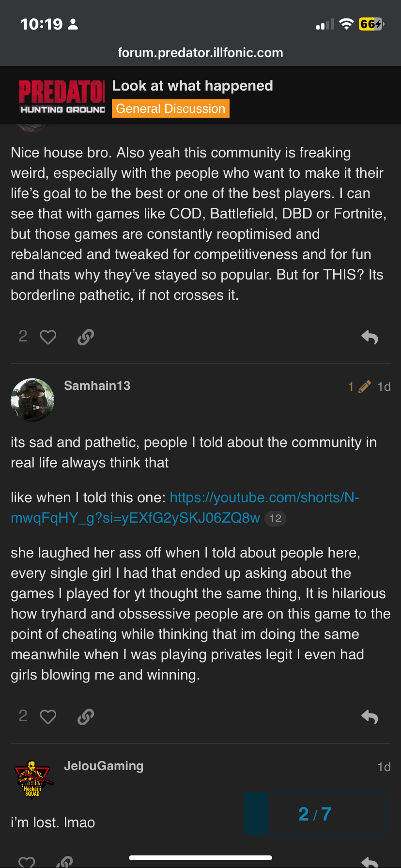The image size is (401, 868).
Task: Open the JelouGaming username link
Action: click(x=104, y=766)
